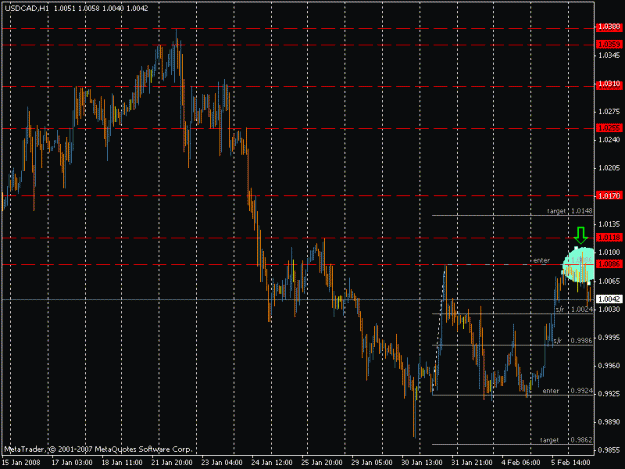Click the '21 Jan 20:00' time axis label
Image resolution: width=625 pixels, height=469 pixels.
pos(172,463)
